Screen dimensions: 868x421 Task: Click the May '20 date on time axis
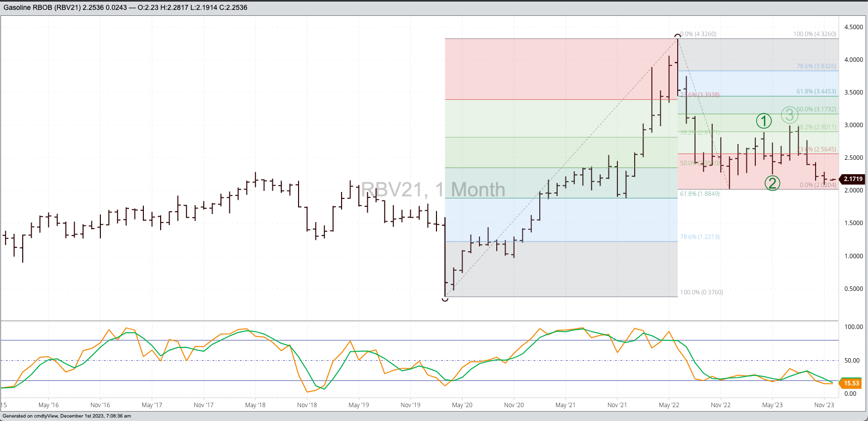[462, 405]
